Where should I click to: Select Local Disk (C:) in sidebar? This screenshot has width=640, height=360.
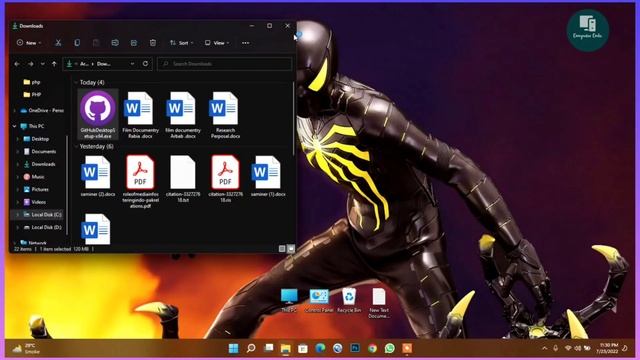42,215
